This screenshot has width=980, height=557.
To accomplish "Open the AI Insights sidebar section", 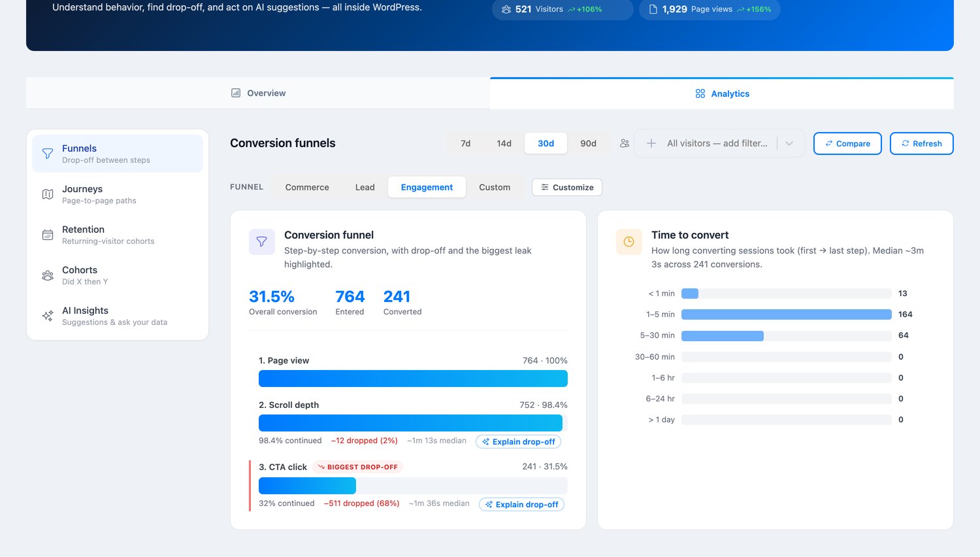I will coord(118,316).
